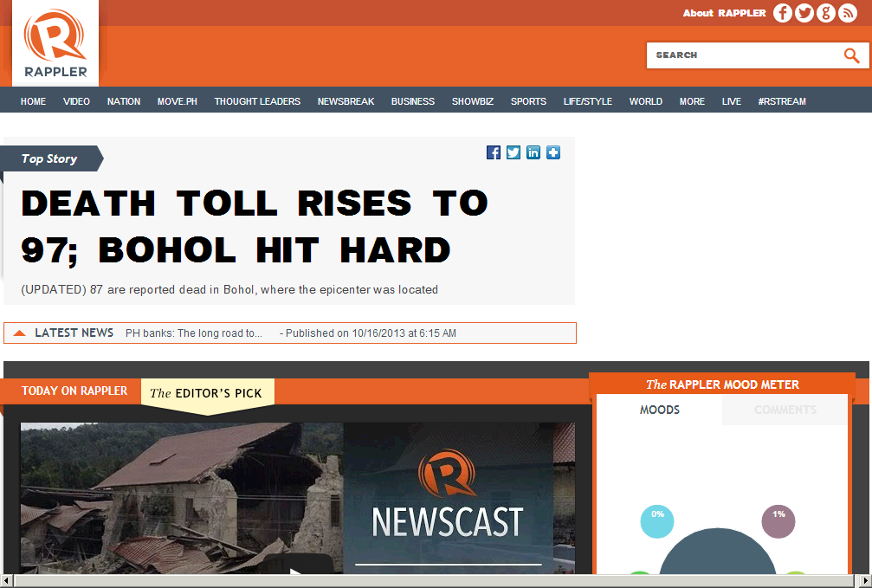The width and height of the screenshot is (872, 588).
Task: Open the MORE navigation dropdown
Action: 692,101
